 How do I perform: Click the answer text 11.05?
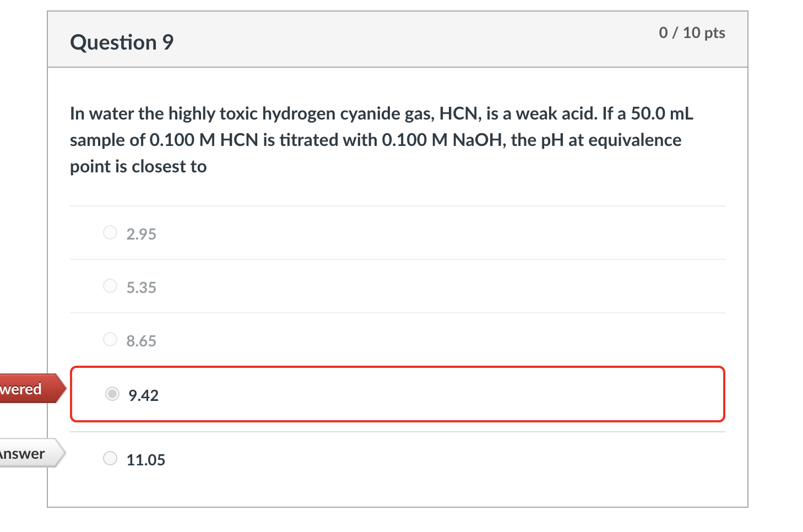coord(146,459)
